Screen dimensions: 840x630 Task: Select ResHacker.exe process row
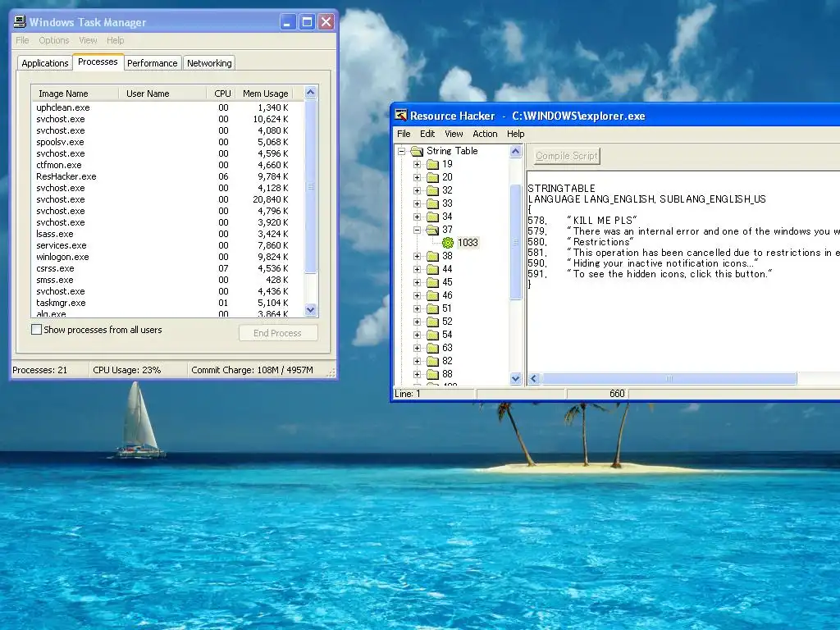(167, 177)
